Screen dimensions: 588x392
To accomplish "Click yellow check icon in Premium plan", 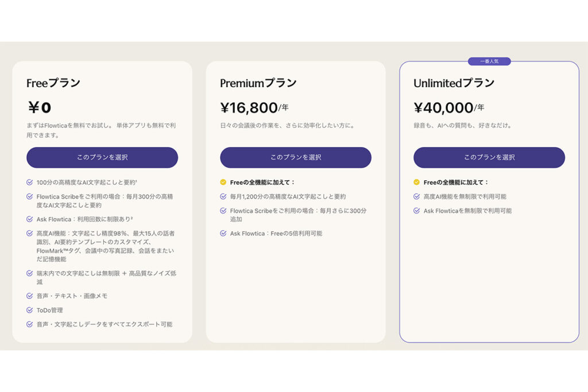I will pos(223,182).
